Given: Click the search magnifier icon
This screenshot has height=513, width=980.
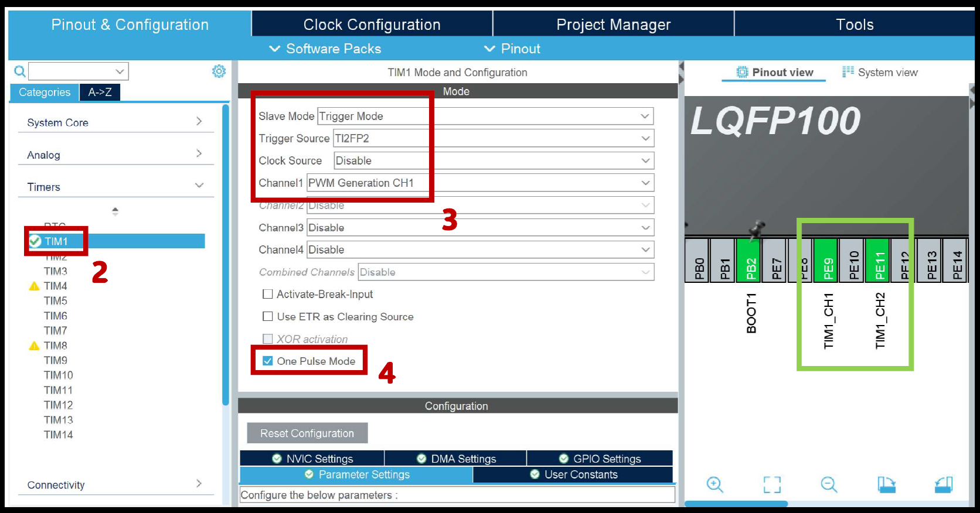Looking at the screenshot, I should tap(20, 71).
